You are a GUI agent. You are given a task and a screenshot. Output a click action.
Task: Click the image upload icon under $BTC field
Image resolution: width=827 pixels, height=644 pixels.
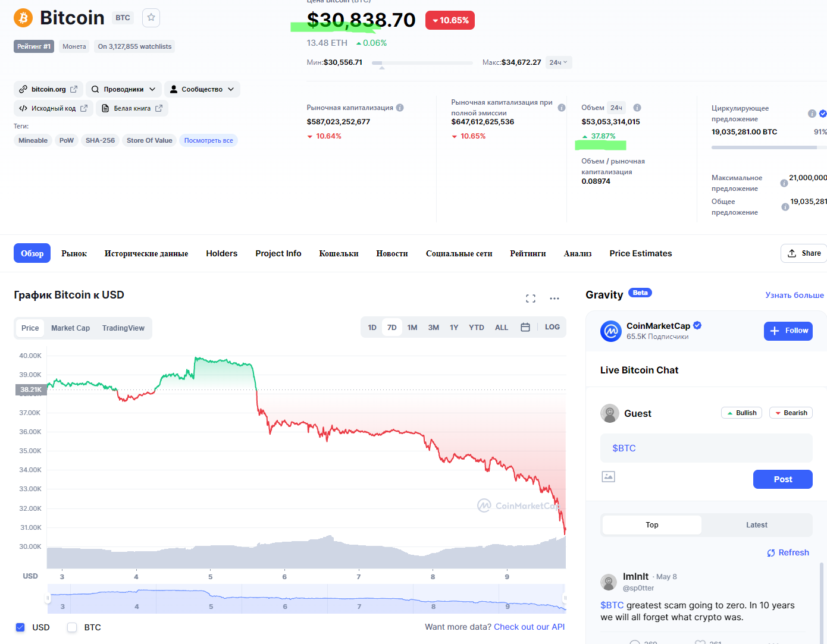point(608,476)
